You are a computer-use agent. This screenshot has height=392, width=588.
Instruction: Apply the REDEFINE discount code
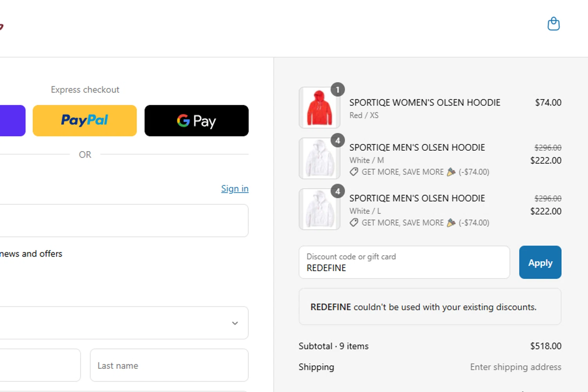tap(540, 263)
